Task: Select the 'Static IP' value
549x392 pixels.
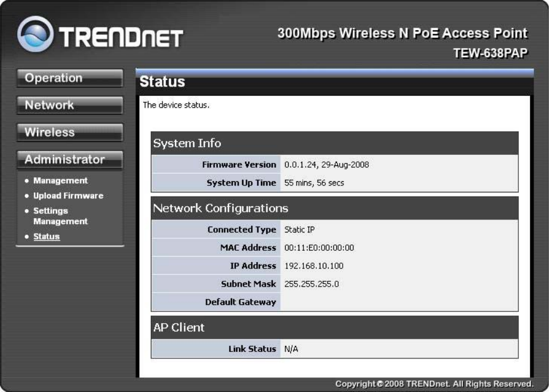Action: click(299, 230)
